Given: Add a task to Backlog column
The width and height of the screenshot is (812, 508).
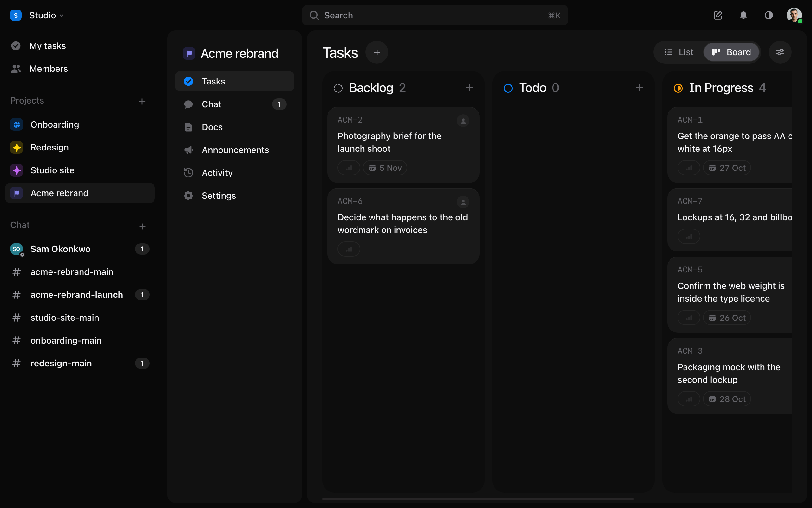Looking at the screenshot, I should pyautogui.click(x=469, y=88).
